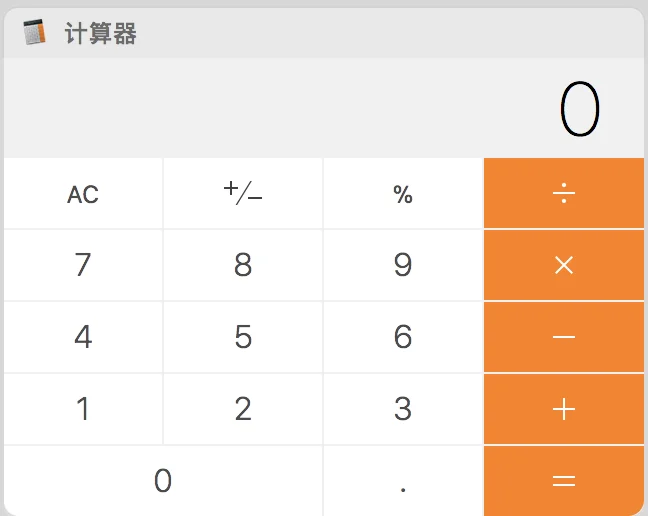Select the multiply operator key
Image resolution: width=648 pixels, height=516 pixels.
[x=564, y=265]
